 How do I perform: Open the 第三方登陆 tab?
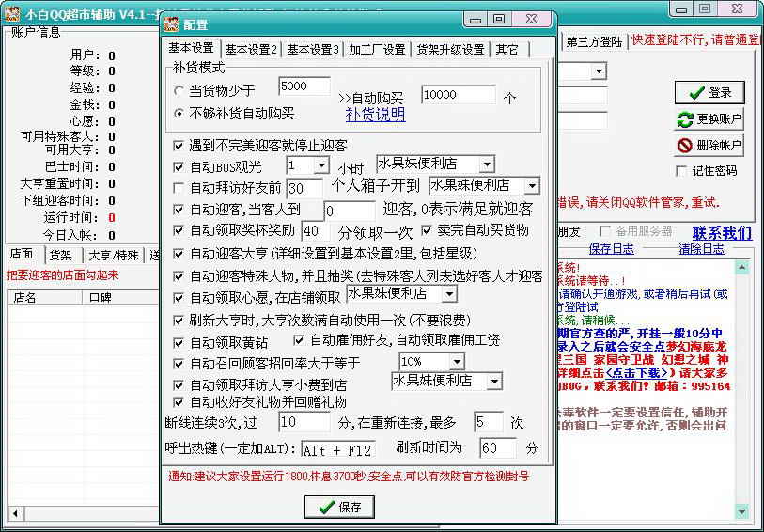(594, 42)
